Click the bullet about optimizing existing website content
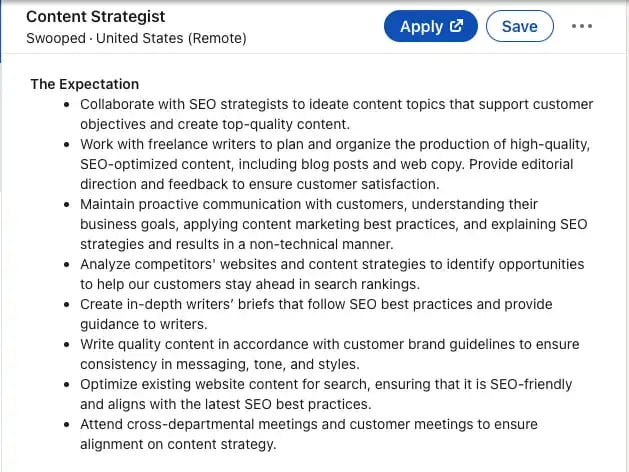 click(x=325, y=384)
